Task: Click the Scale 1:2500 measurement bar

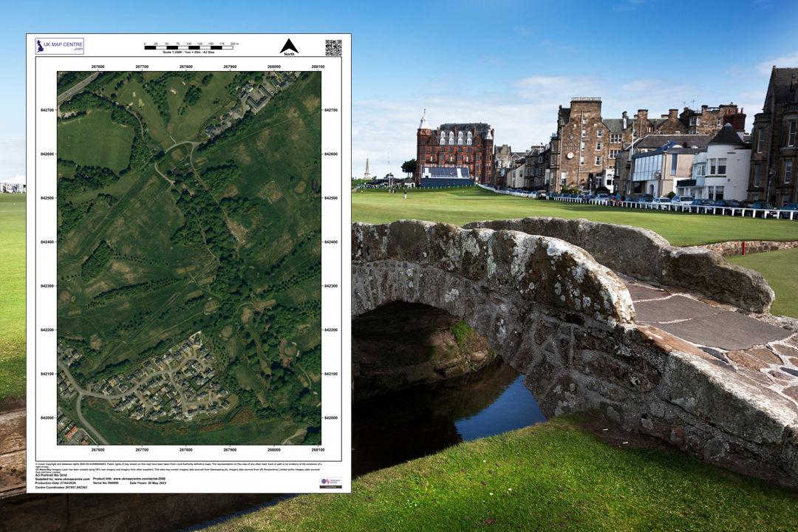Action: pos(190,47)
